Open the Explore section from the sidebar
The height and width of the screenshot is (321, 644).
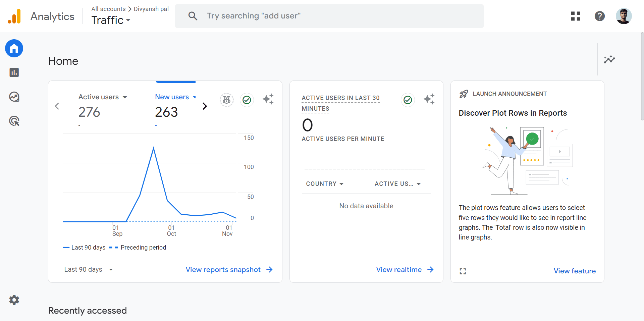coord(14,97)
